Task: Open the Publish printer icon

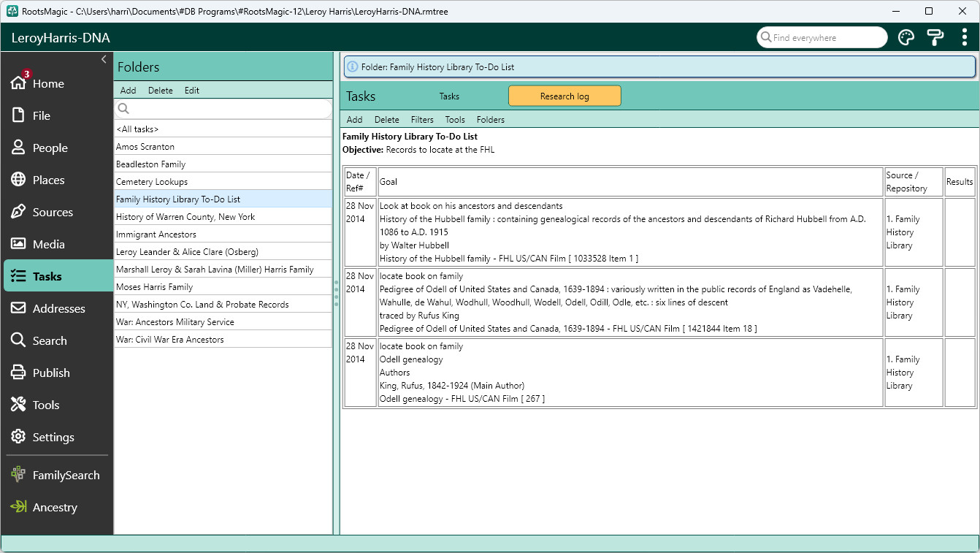Action: tap(18, 373)
